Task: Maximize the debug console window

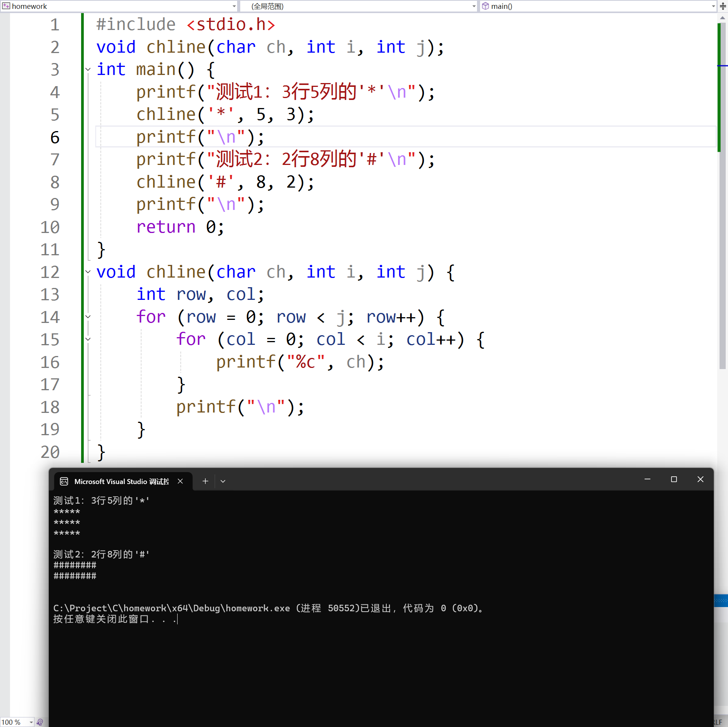Action: coord(674,479)
